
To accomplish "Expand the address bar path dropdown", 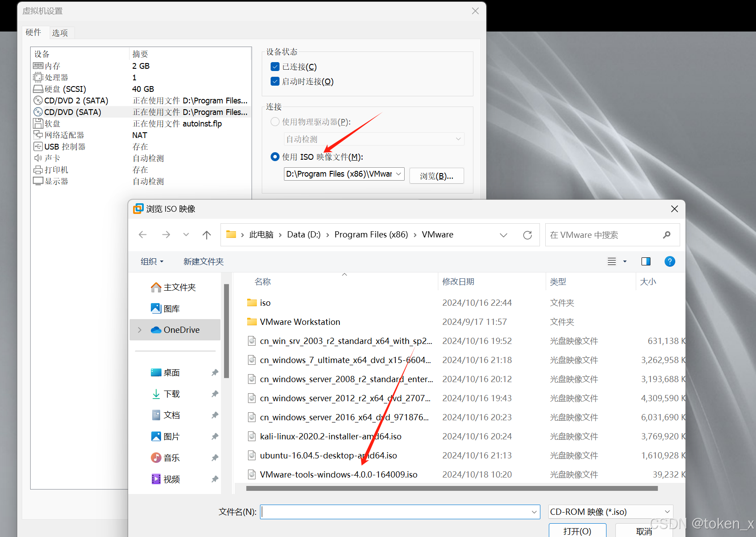I will (x=504, y=235).
